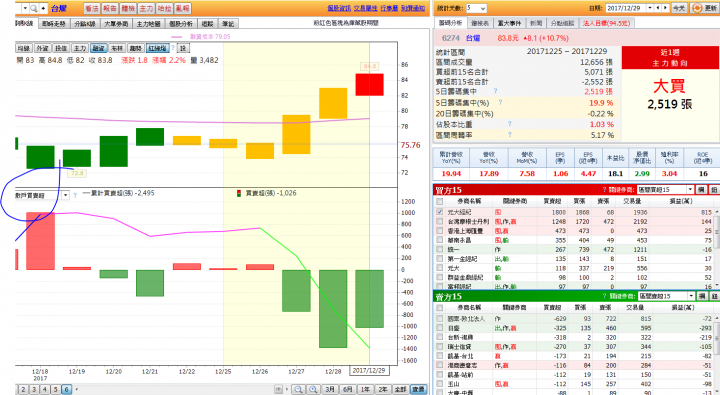
Task: Check the 日盛 seller row checkbox
Action: 440,328
